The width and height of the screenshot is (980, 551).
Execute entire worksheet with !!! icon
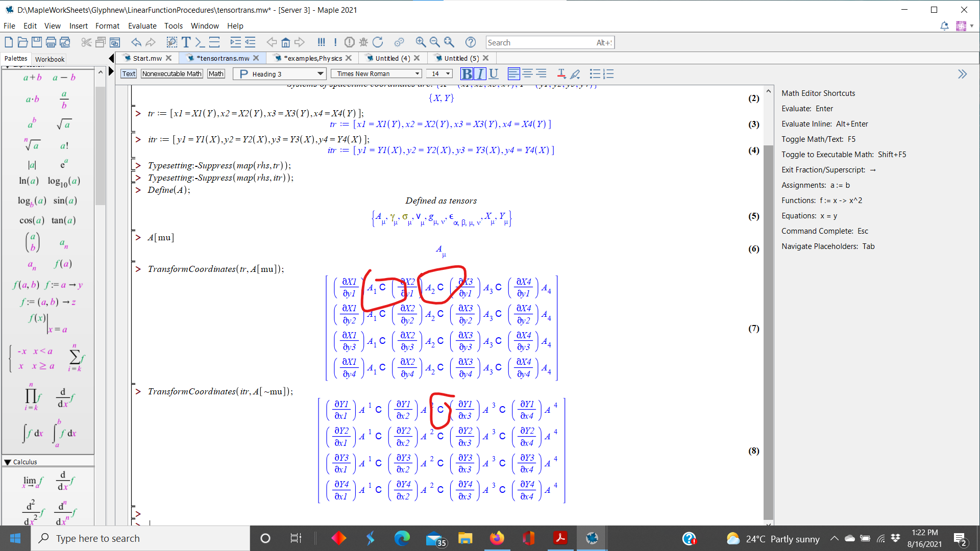(x=321, y=42)
